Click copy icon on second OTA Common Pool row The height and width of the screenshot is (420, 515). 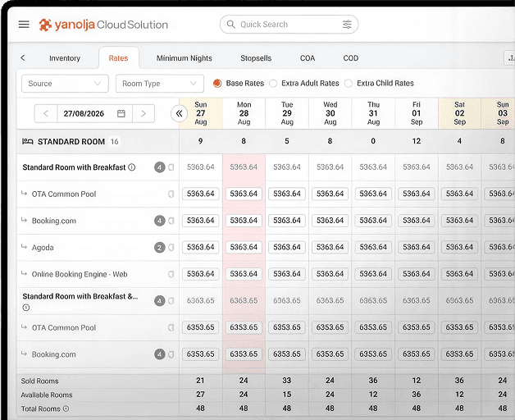(171, 327)
